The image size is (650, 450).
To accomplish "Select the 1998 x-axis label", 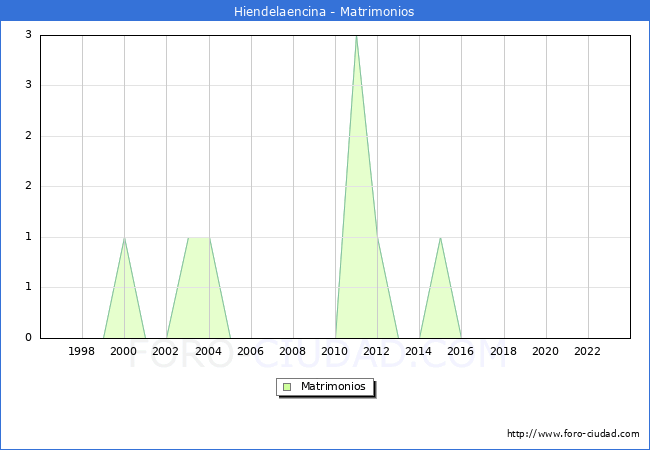I will point(81,351).
